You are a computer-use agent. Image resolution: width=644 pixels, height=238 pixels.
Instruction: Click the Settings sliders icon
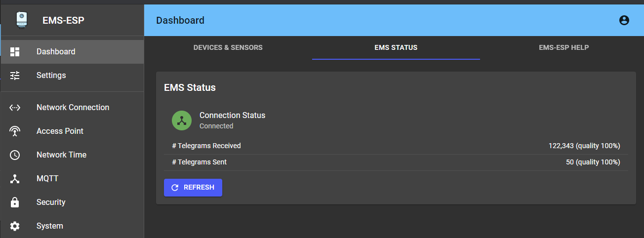coord(15,76)
